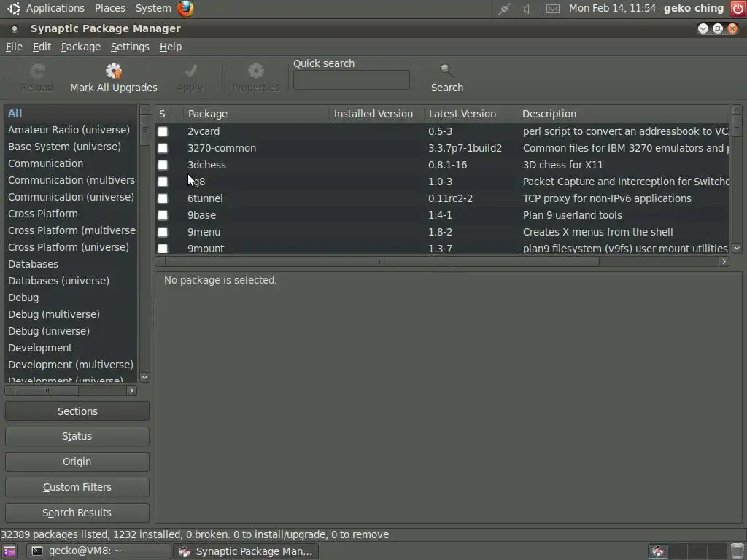747x560 pixels.
Task: Sort by the Latest Version column header
Action: (x=471, y=114)
